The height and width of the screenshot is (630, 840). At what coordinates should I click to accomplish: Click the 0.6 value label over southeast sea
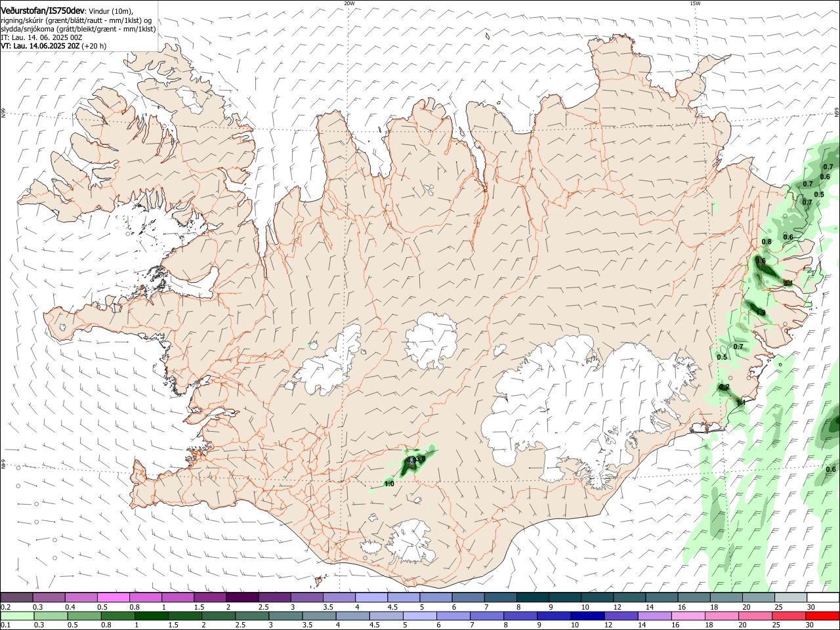831,469
